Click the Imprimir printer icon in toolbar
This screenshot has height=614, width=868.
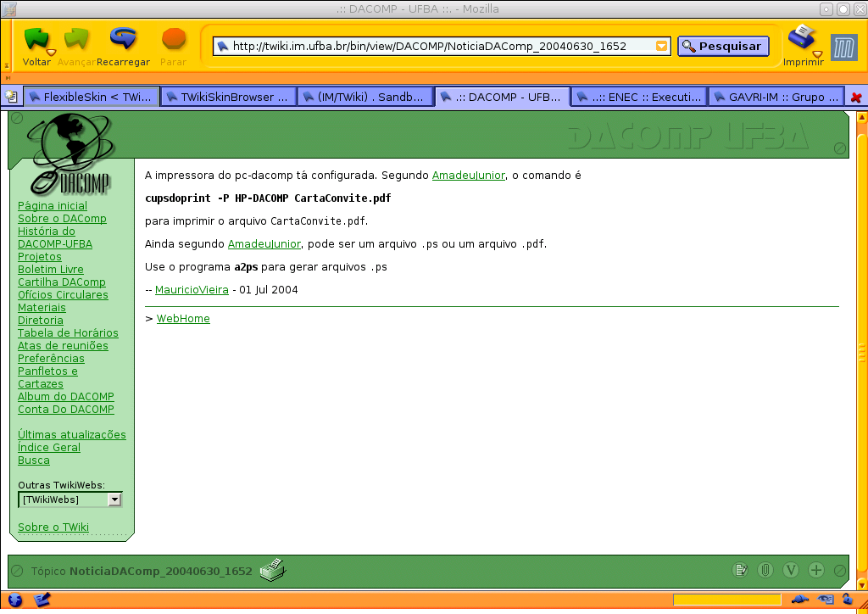[801, 37]
